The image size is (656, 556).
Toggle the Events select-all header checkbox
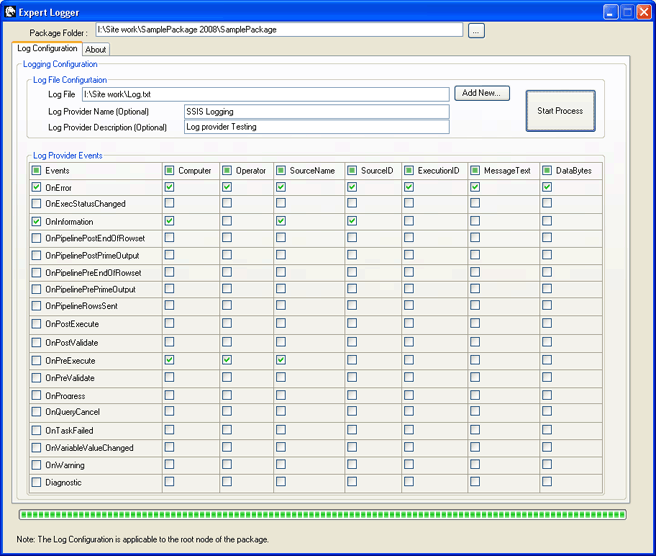[x=37, y=171]
